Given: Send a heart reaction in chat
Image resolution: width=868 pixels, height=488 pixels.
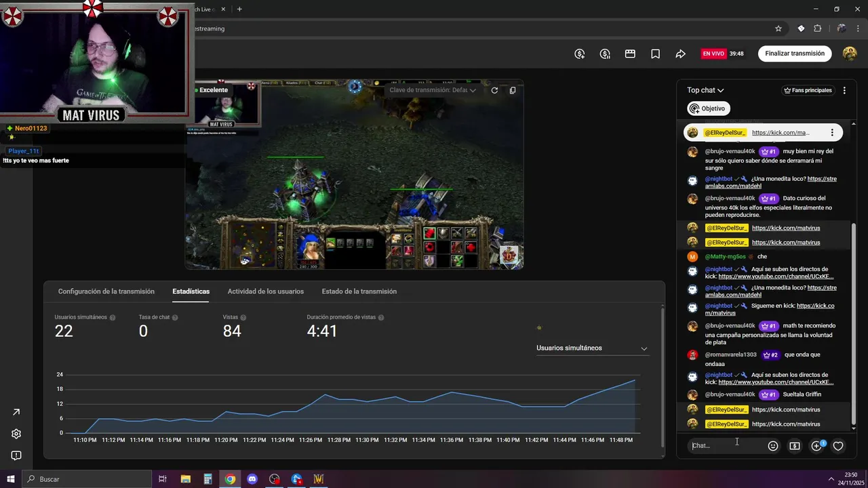Looking at the screenshot, I should 838,446.
